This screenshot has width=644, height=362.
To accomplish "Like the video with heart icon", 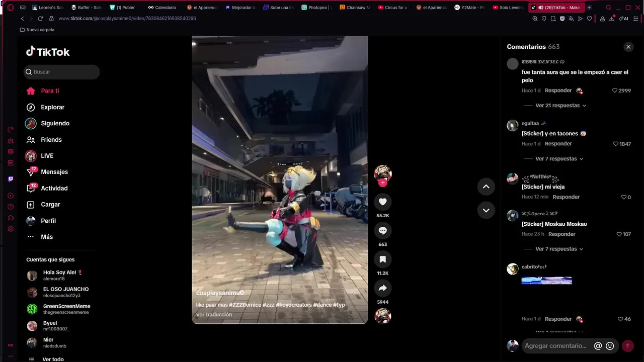I will [x=382, y=202].
